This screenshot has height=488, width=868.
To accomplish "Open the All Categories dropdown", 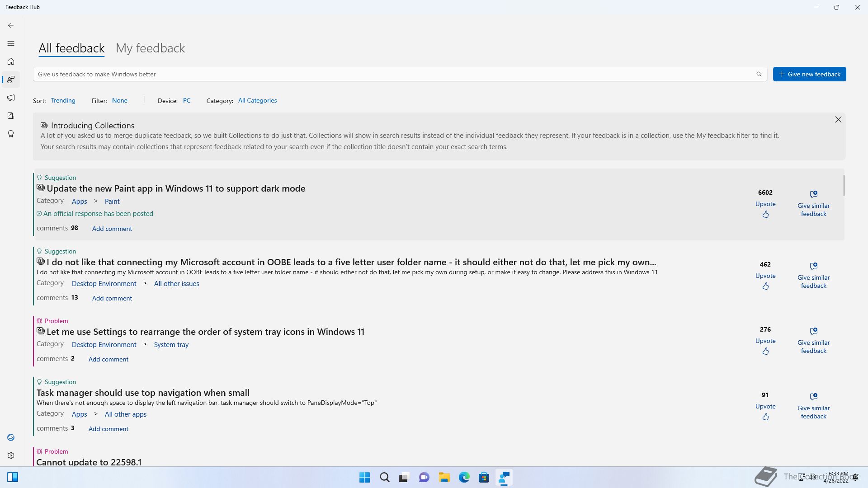I will point(257,100).
